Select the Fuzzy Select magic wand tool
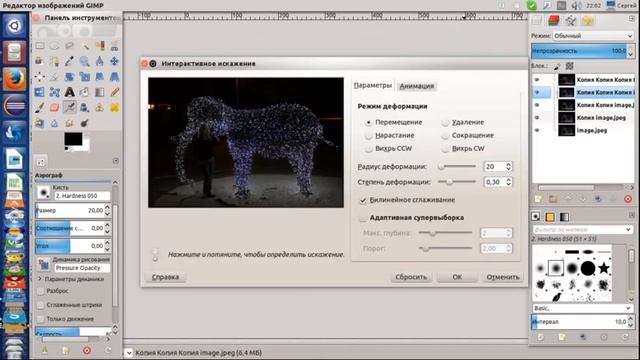 tap(84, 46)
